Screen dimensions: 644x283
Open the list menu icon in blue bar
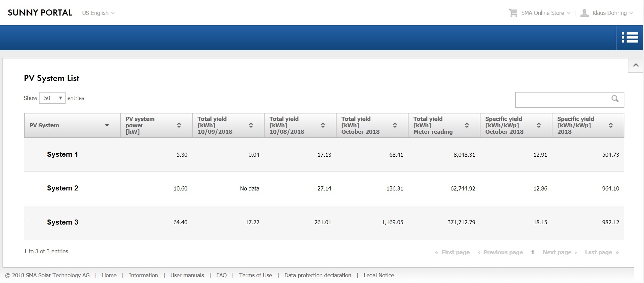click(629, 37)
